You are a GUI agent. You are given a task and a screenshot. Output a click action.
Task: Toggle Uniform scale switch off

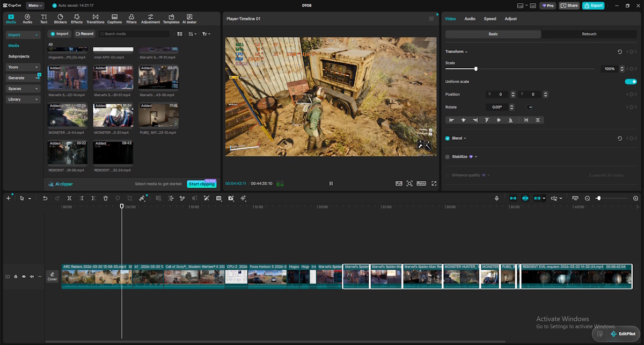click(631, 82)
